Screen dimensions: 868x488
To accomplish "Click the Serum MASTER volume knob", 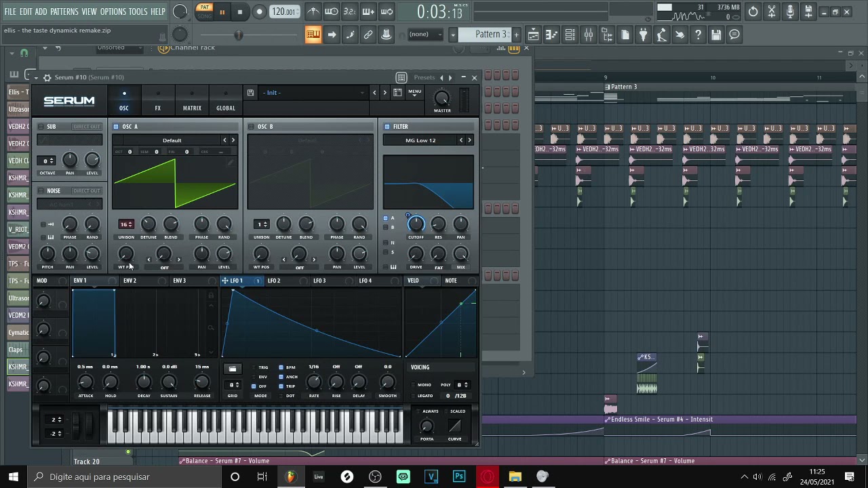I will click(x=442, y=98).
